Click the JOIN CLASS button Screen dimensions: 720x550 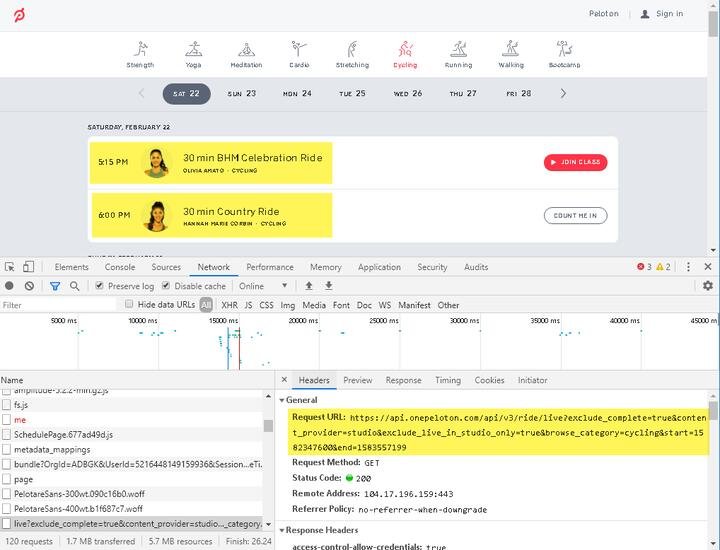click(x=575, y=162)
